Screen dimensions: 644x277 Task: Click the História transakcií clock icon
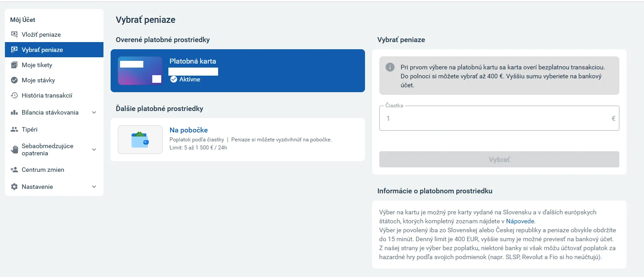point(14,95)
